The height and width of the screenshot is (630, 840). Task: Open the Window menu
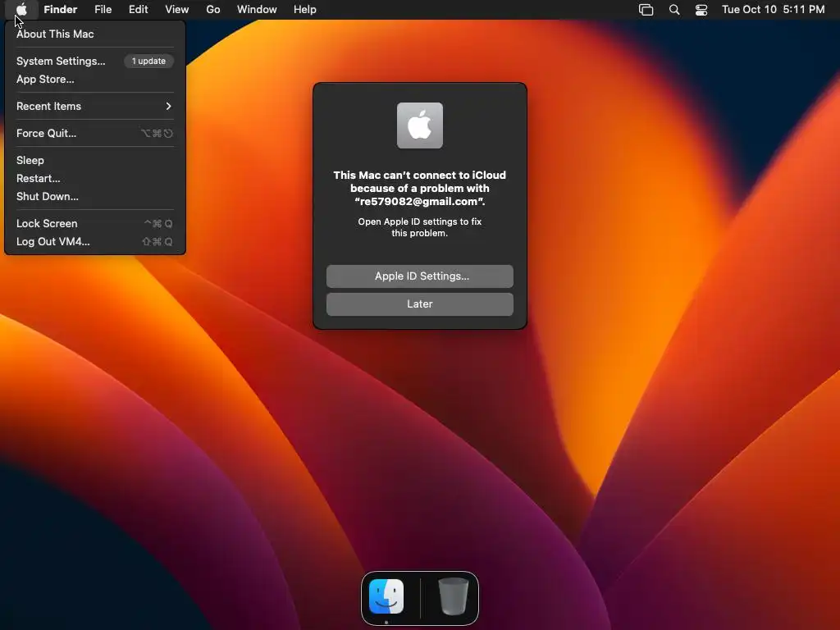(257, 10)
